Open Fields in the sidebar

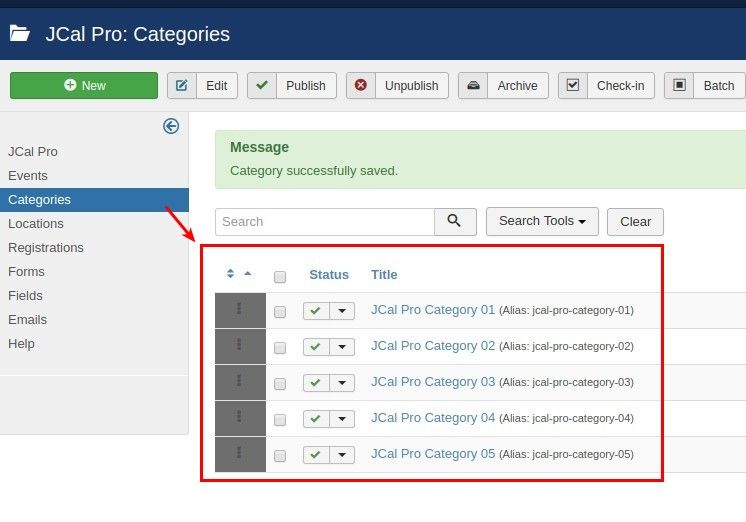(25, 295)
